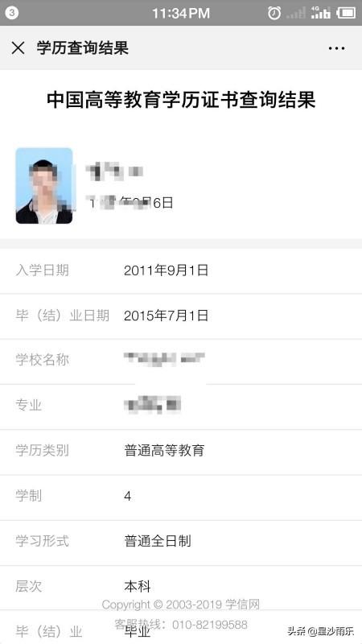Close the 学历查询结果 page with X
The width and height of the screenshot is (362, 644).
[x=18, y=48]
